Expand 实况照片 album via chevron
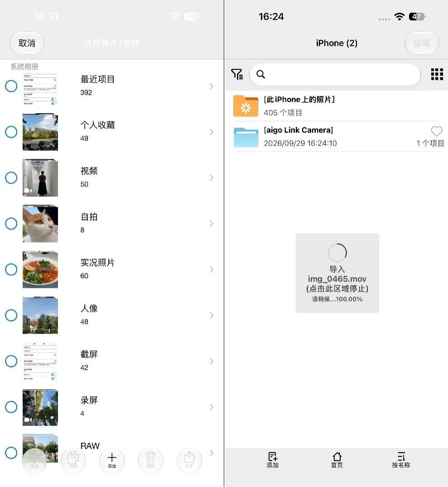Image resolution: width=448 pixels, height=487 pixels. pyautogui.click(x=212, y=269)
